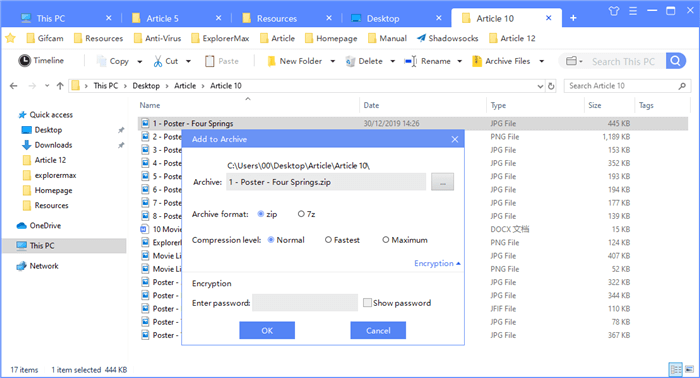700x378 pixels.
Task: Switch to the Article 5 tab
Action: pos(162,18)
